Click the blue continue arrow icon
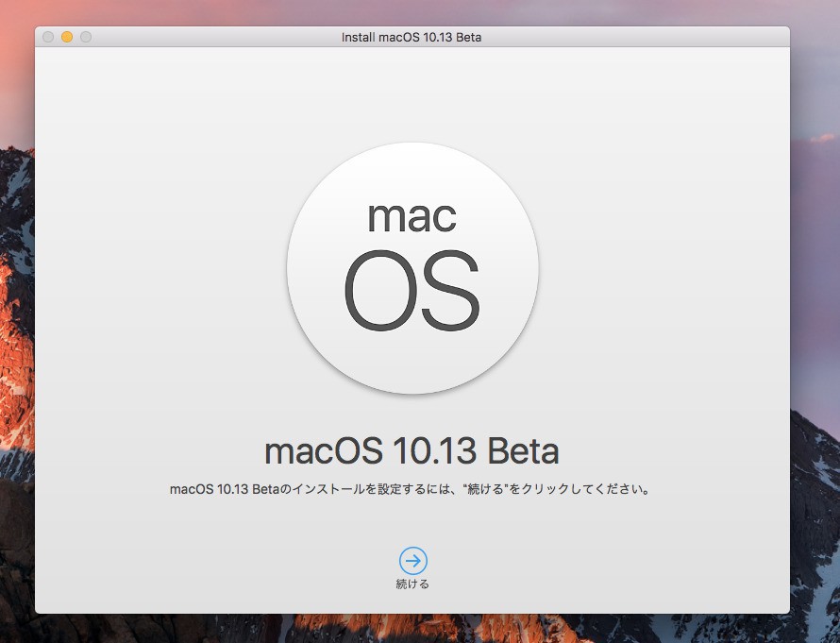The width and height of the screenshot is (840, 643). click(x=413, y=561)
